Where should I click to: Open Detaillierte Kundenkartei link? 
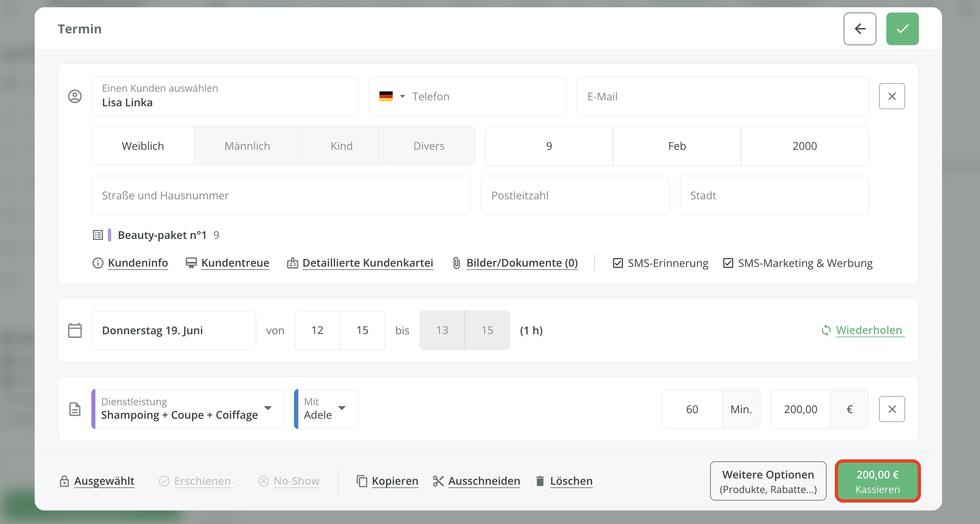tap(368, 263)
